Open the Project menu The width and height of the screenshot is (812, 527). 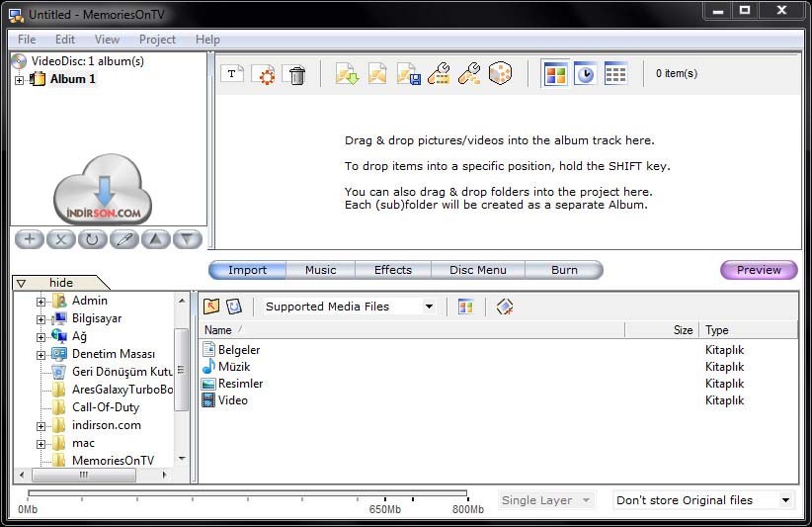[x=157, y=40]
